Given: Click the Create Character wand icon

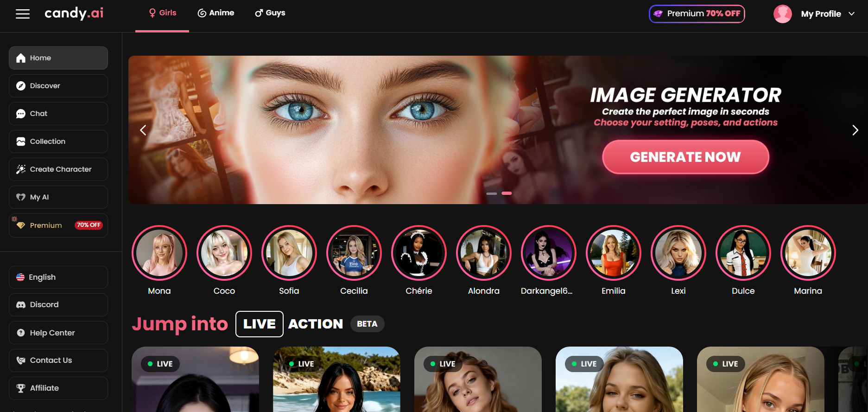Looking at the screenshot, I should (21, 169).
